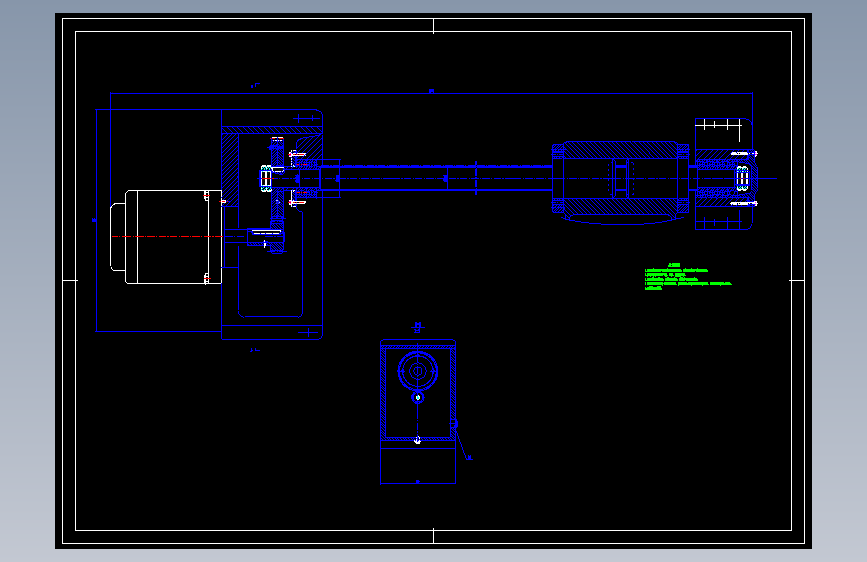Select the overall length dimension line at top
The image size is (867, 562).
[x=431, y=93]
